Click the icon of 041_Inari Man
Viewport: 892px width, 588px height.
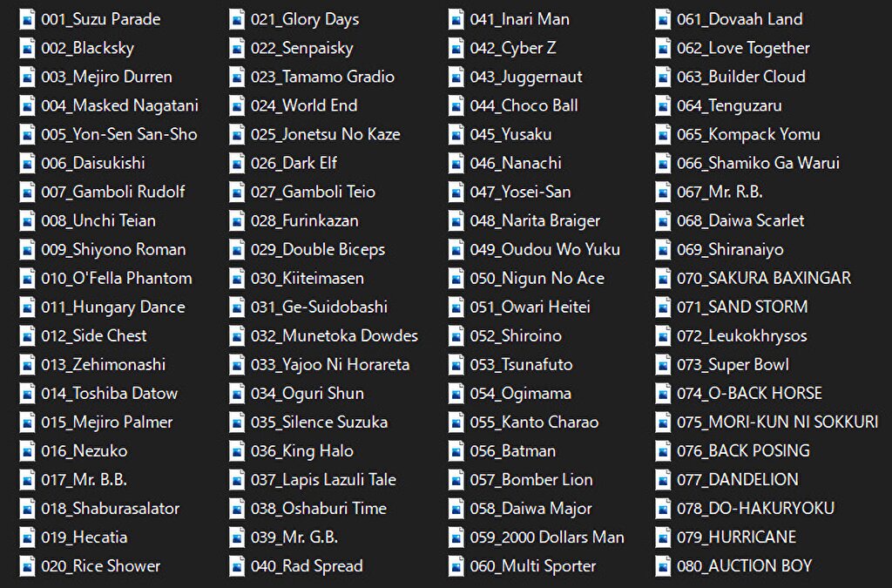[x=456, y=20]
